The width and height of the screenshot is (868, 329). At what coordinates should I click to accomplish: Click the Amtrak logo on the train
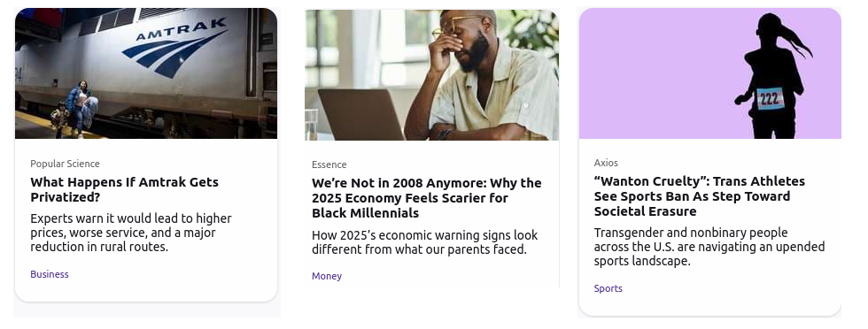(174, 47)
